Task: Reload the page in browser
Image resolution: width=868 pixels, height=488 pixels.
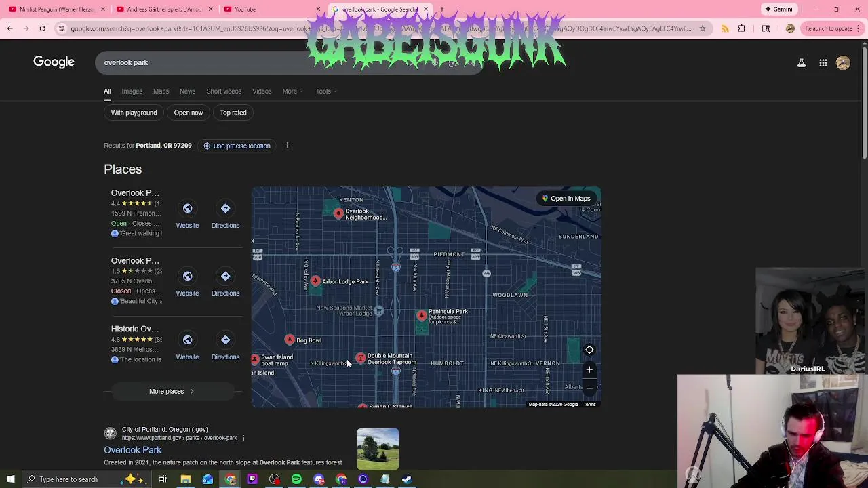Action: tap(42, 28)
